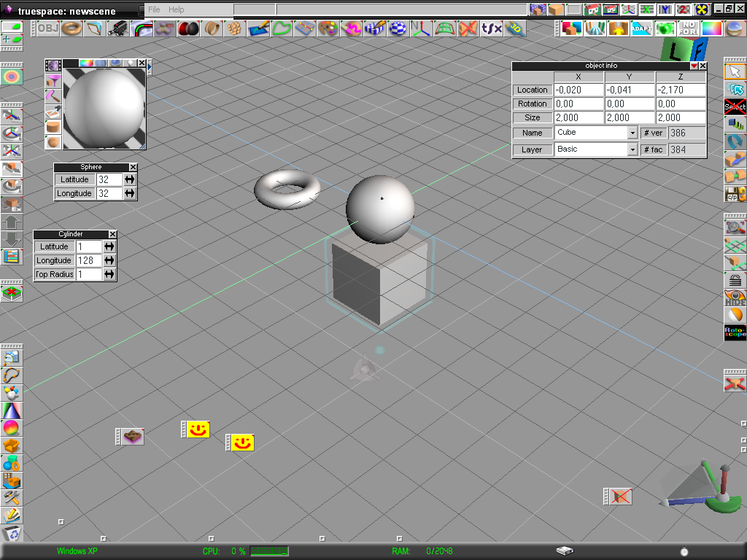Viewport: 747px width, 560px height.
Task: Toggle the framed house view icon
Action: 611,9
